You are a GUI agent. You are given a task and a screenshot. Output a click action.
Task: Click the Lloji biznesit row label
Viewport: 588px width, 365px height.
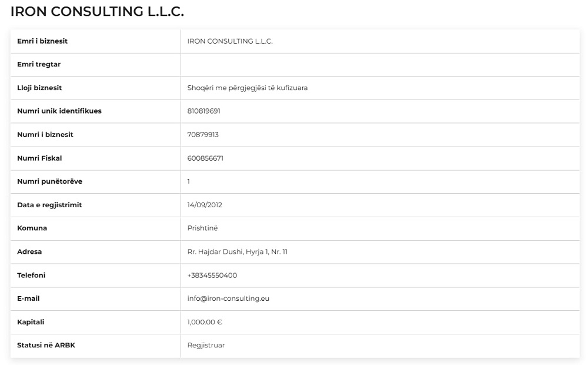click(x=39, y=88)
